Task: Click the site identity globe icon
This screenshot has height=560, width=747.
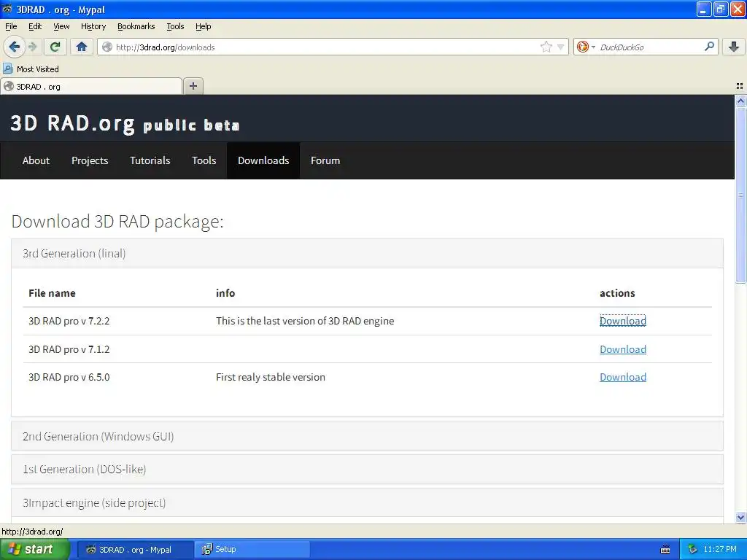Action: point(107,47)
